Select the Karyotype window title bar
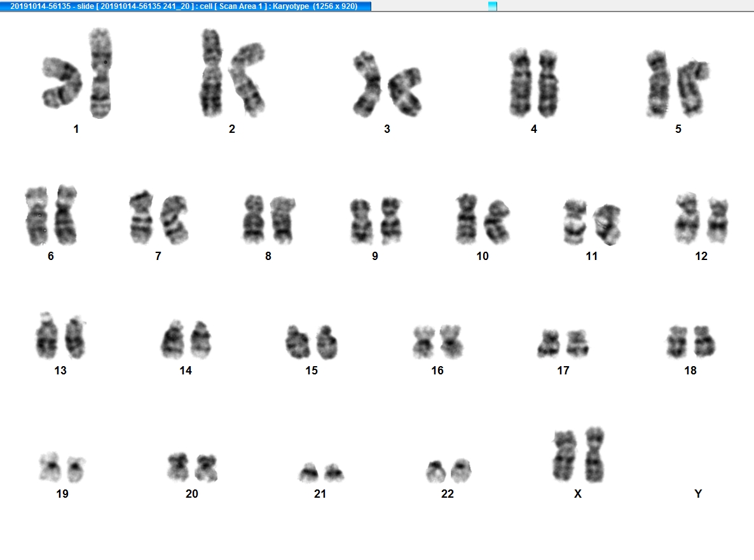754x560 pixels. 186,6
